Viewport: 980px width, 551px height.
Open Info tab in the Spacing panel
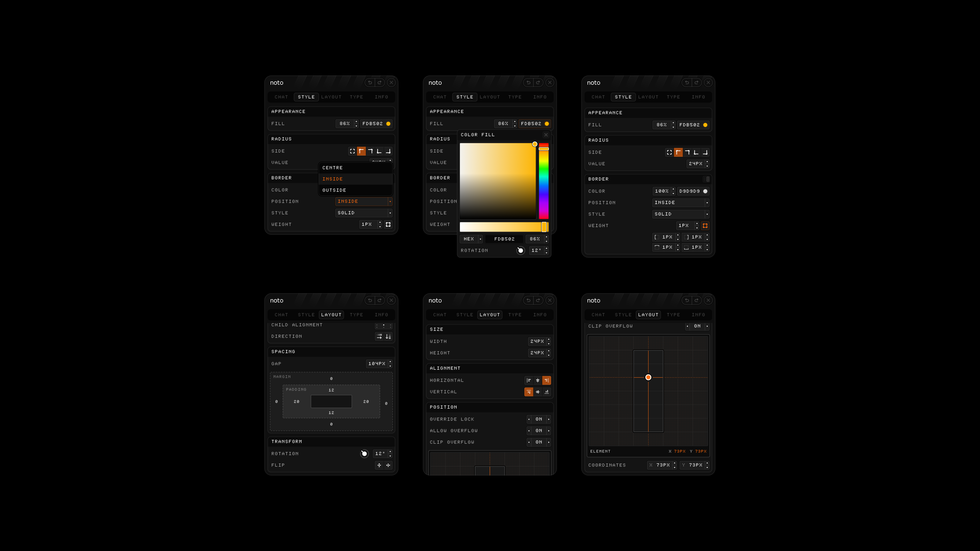[381, 315]
